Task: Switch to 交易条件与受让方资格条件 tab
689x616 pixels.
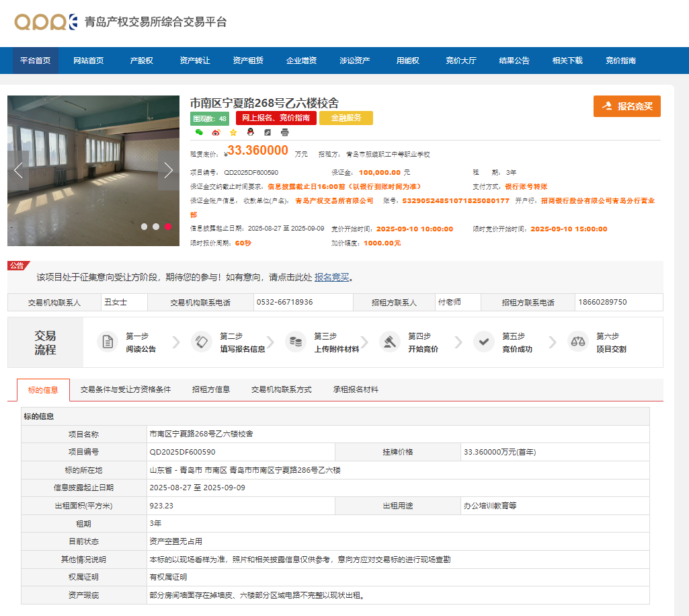Action: (126, 389)
